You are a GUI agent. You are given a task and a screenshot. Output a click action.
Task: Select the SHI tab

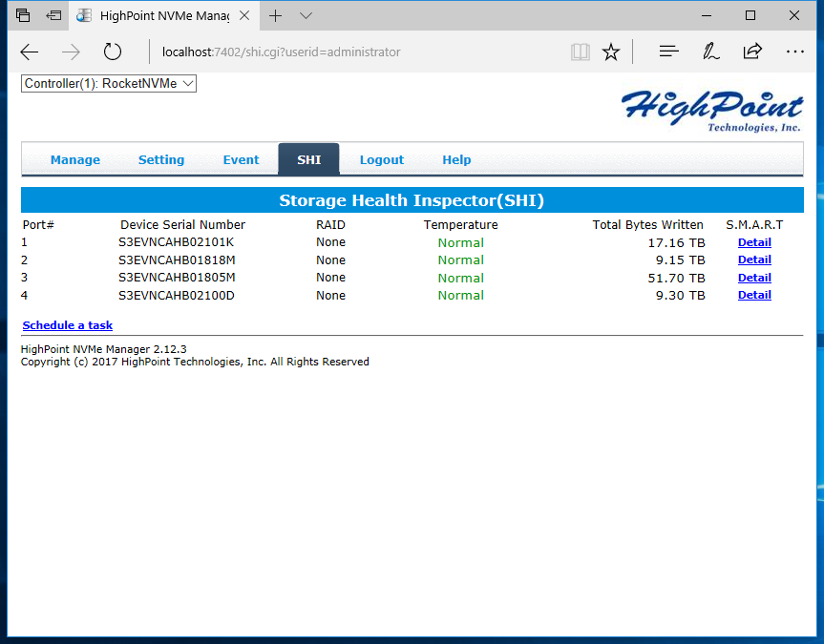[x=309, y=159]
